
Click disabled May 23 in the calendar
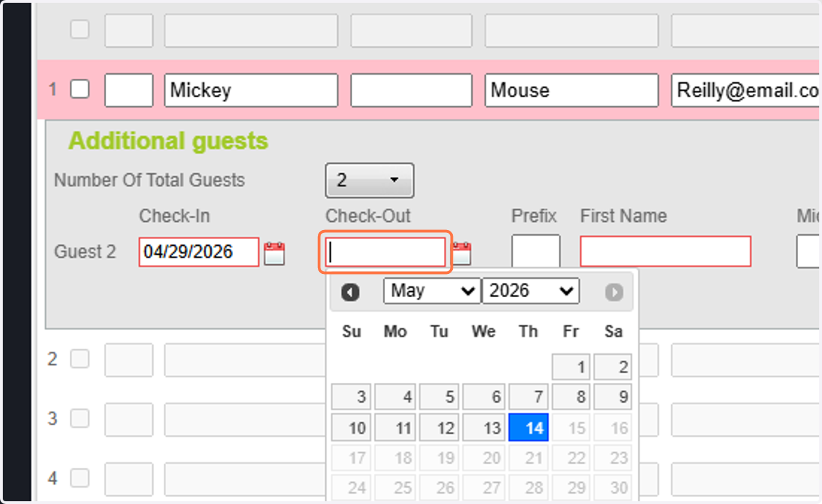613,457
